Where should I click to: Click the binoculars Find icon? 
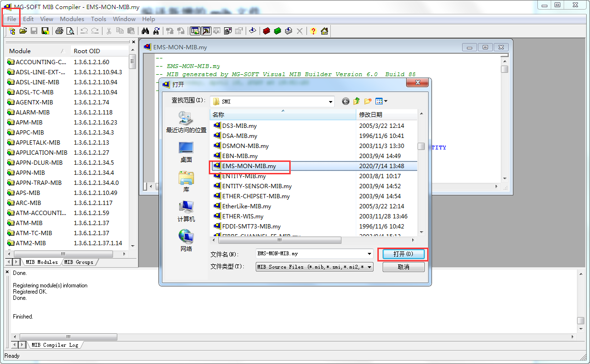[x=145, y=31]
